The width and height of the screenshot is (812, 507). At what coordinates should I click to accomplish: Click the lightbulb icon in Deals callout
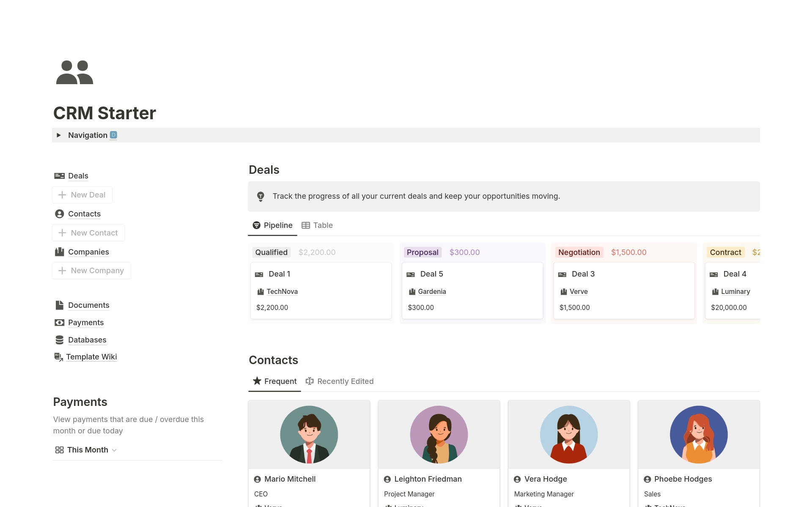261,196
